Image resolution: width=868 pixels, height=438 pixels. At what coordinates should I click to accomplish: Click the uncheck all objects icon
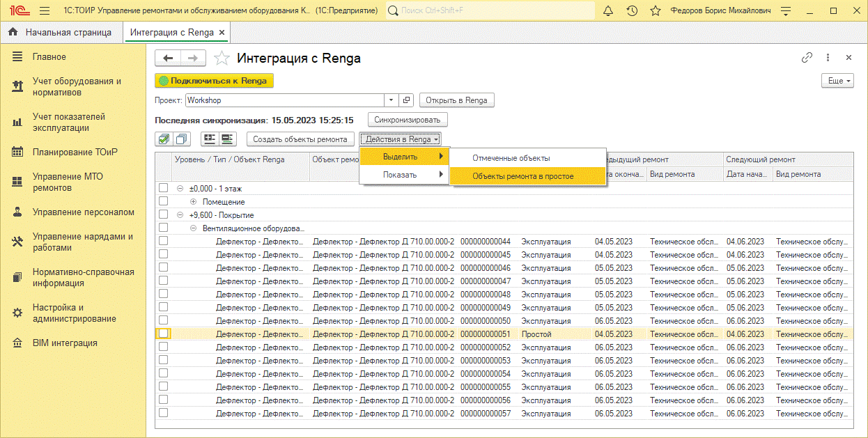[182, 139]
